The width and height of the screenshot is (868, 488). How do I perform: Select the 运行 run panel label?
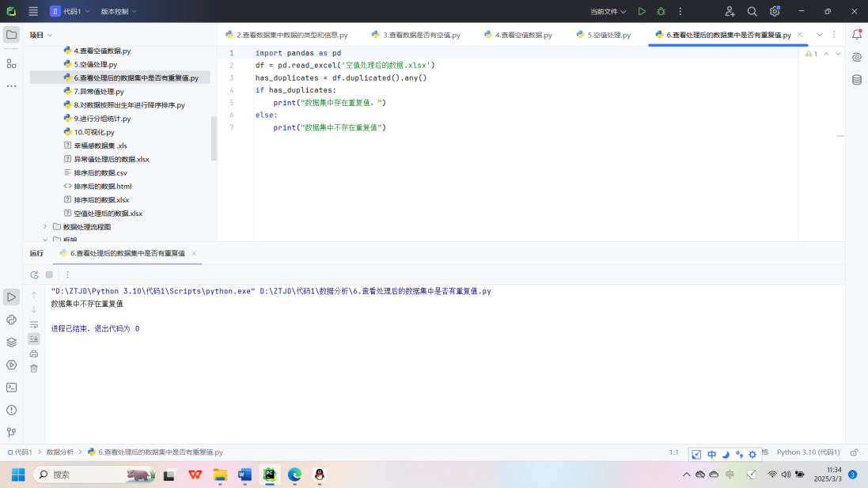click(36, 253)
